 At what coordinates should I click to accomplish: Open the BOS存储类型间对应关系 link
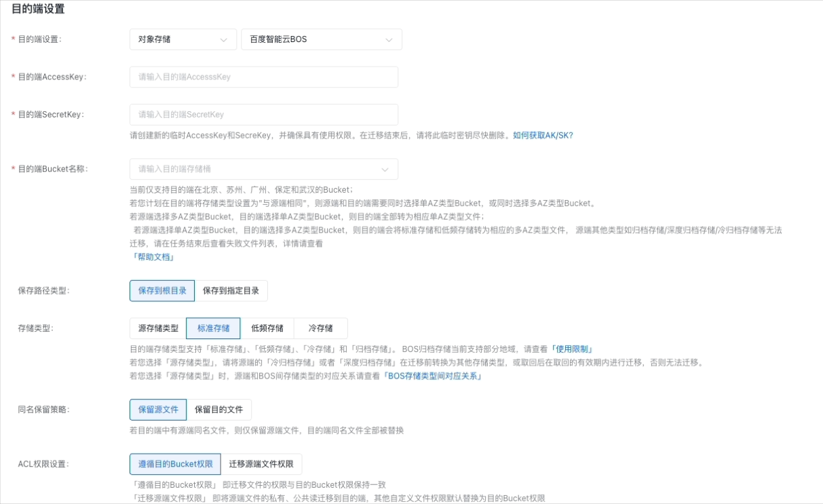433,376
